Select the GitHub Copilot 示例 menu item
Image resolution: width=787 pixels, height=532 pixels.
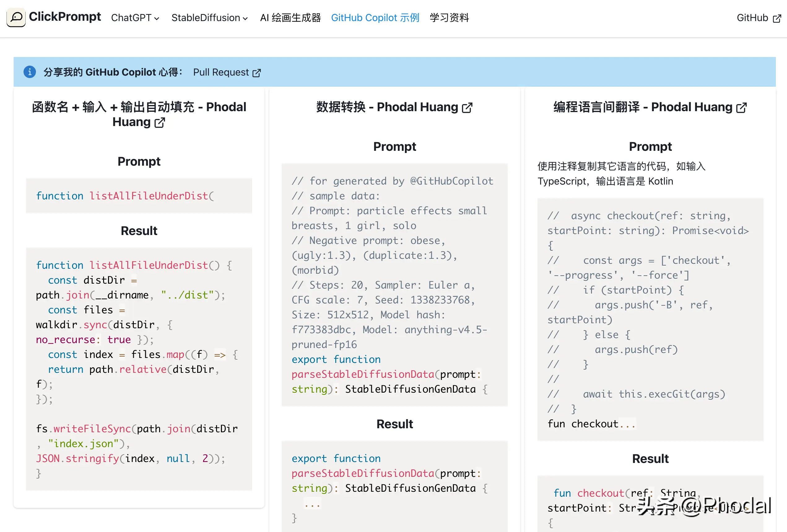coord(375,18)
